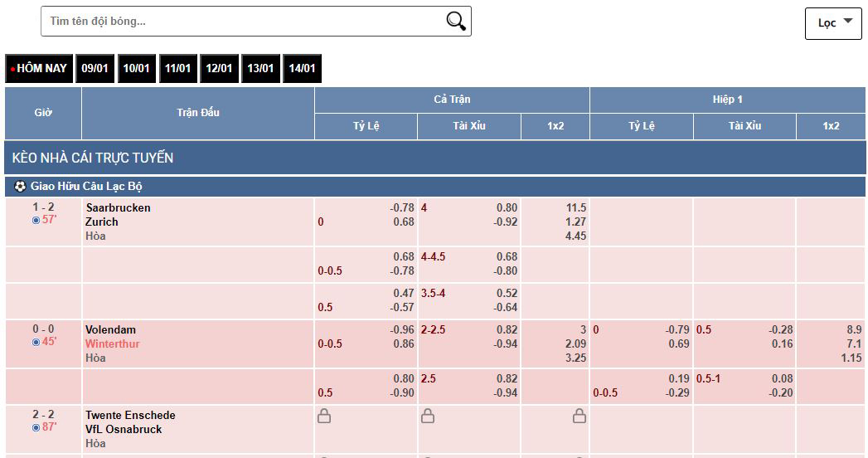Switch to the 09/01 date tab
Image resolution: width=868 pixels, height=458 pixels.
[95, 69]
